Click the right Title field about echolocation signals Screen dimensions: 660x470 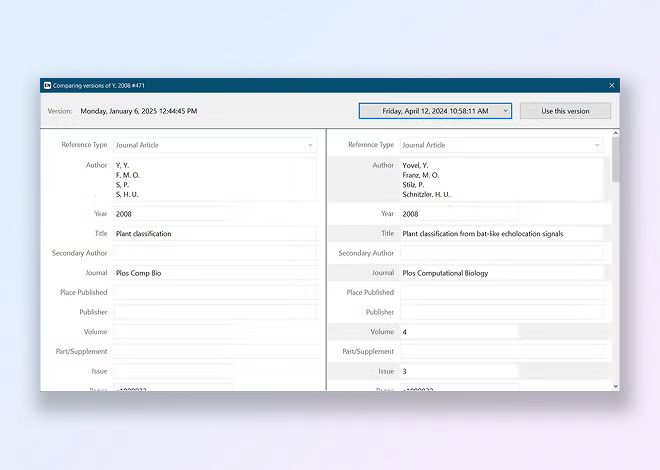[501, 233]
